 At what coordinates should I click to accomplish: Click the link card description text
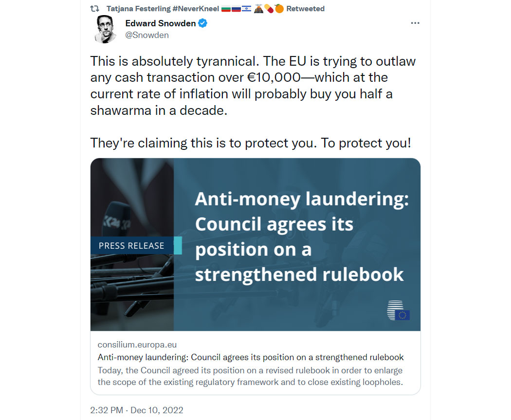(250, 376)
